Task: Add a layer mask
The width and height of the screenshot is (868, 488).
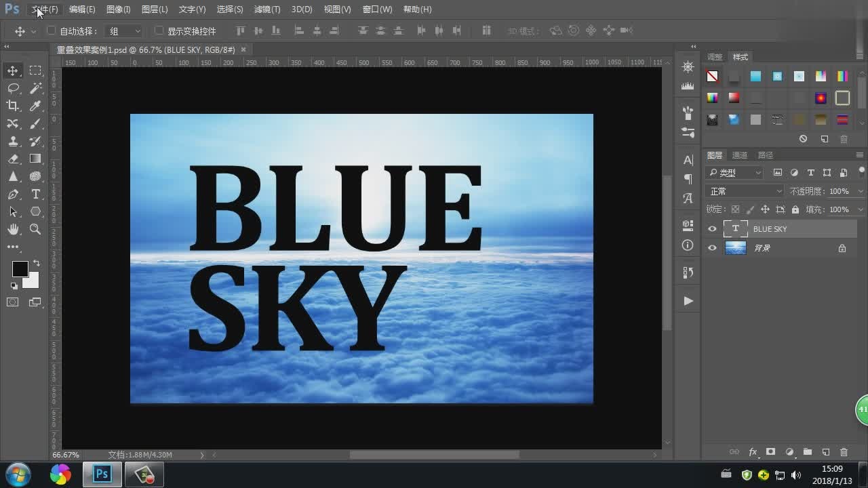Action: click(770, 452)
